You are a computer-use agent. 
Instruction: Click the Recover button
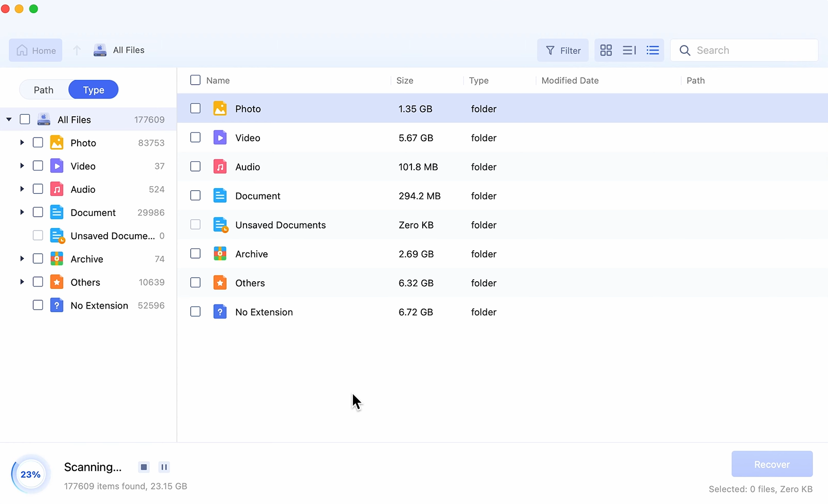click(772, 464)
